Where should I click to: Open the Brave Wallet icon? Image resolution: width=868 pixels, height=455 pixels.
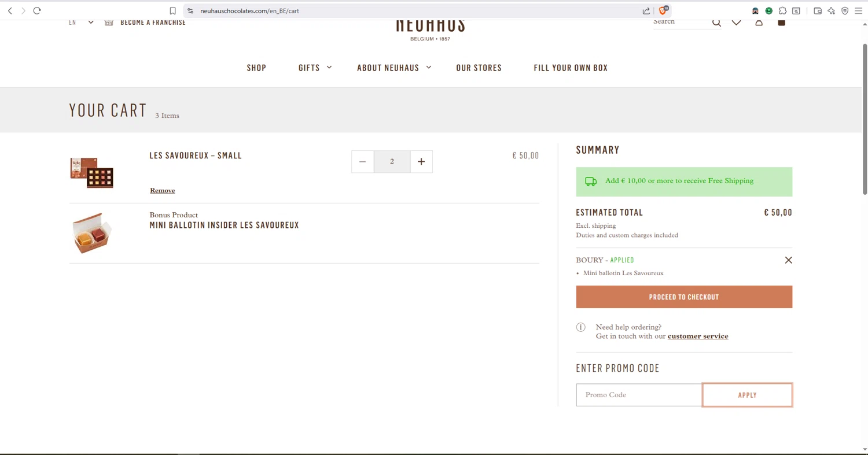pyautogui.click(x=818, y=10)
